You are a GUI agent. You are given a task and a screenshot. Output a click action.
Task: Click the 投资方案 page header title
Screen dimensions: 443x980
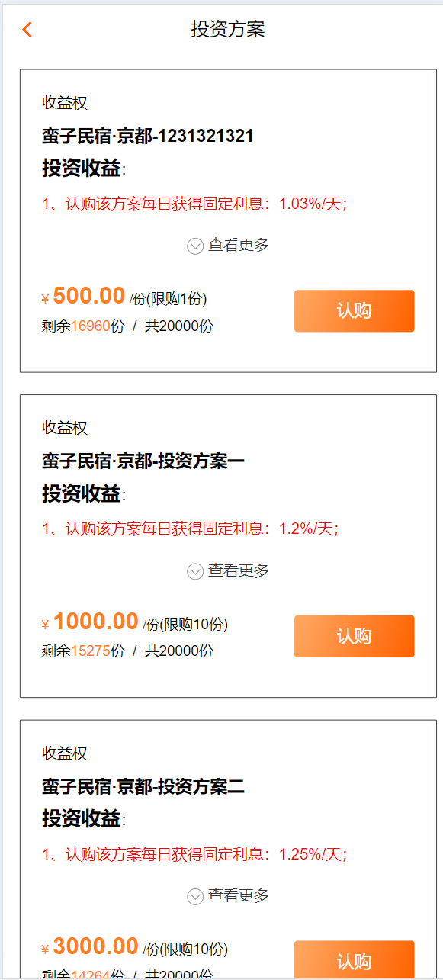tap(228, 30)
